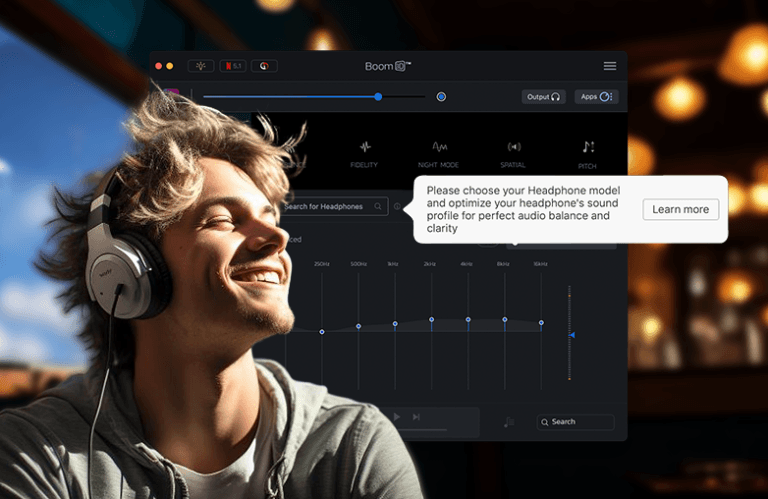The width and height of the screenshot is (768, 499).
Task: Click the main volume slider handle
Action: pos(378,97)
